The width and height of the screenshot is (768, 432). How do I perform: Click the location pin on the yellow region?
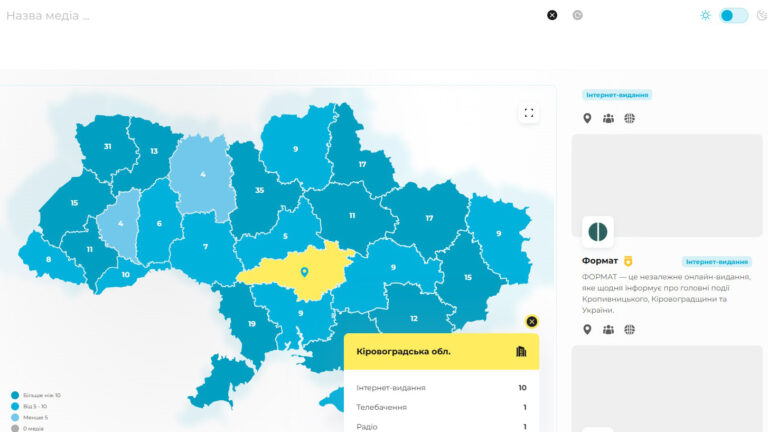point(304,272)
